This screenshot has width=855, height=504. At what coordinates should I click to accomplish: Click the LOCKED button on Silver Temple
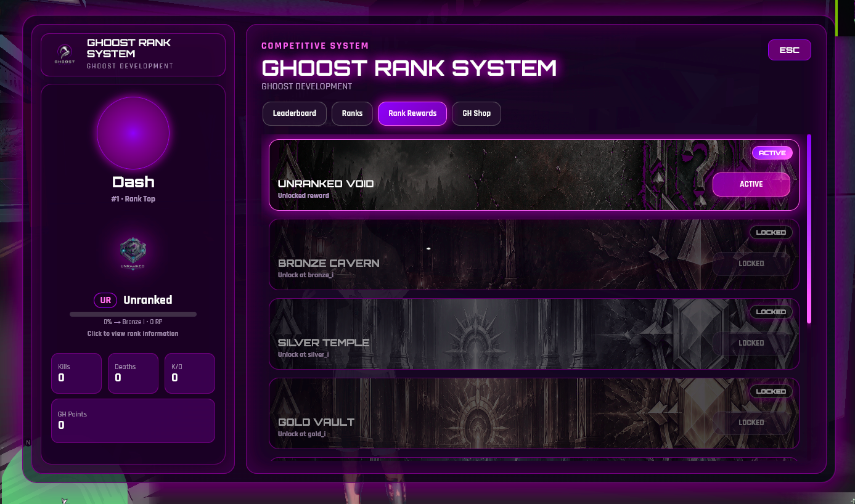pyautogui.click(x=751, y=343)
